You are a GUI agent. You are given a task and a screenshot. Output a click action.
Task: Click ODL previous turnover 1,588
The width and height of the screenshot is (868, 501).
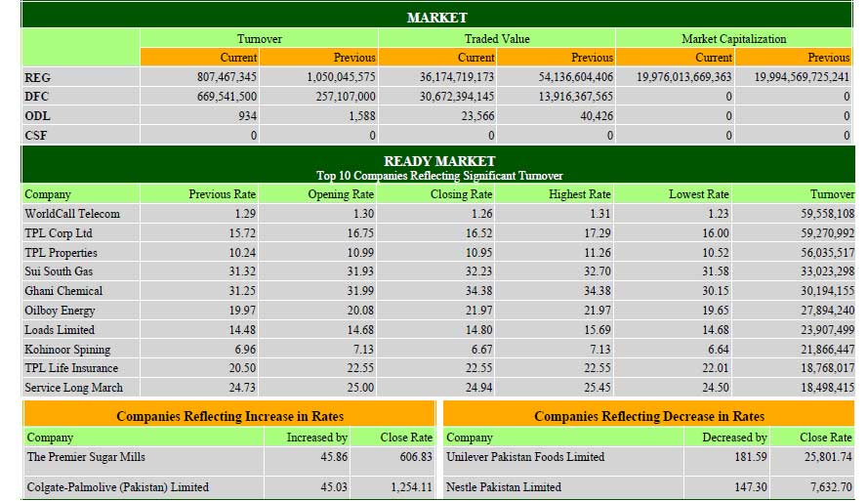point(362,115)
